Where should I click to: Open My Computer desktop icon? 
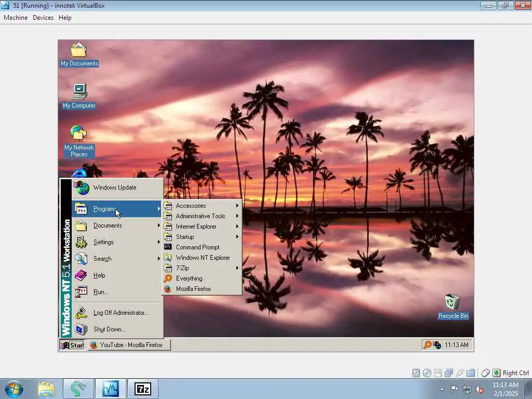tap(79, 96)
